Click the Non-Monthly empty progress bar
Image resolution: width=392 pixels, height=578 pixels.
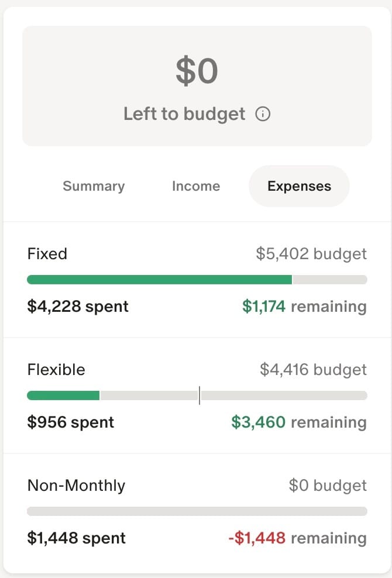(x=197, y=511)
